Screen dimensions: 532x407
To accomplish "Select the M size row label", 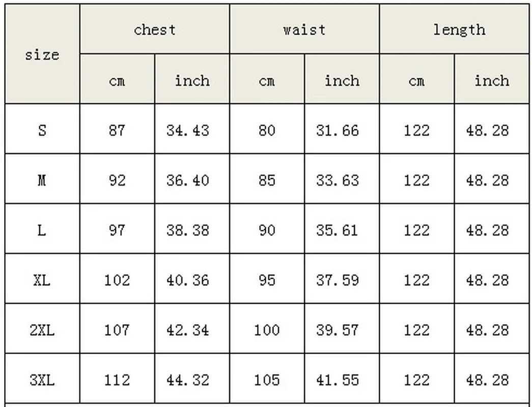I will coord(42,181).
